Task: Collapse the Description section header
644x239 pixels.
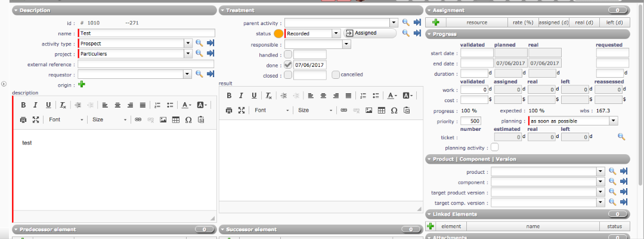Action: pos(35,10)
